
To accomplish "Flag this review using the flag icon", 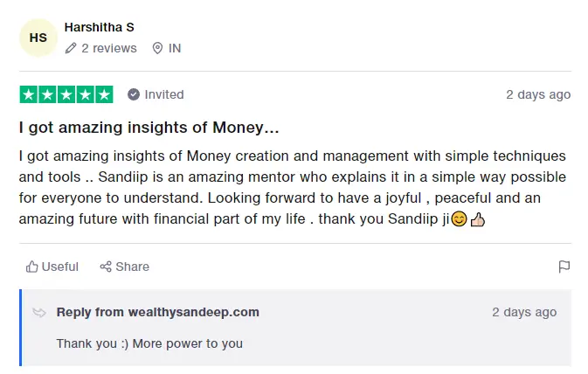I will click(x=564, y=267).
